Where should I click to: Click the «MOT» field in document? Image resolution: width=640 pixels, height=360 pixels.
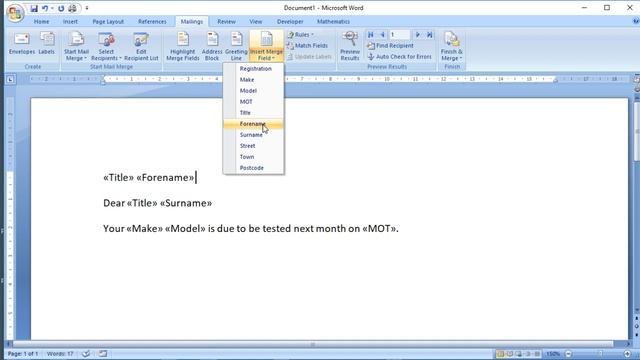pyautogui.click(x=379, y=229)
